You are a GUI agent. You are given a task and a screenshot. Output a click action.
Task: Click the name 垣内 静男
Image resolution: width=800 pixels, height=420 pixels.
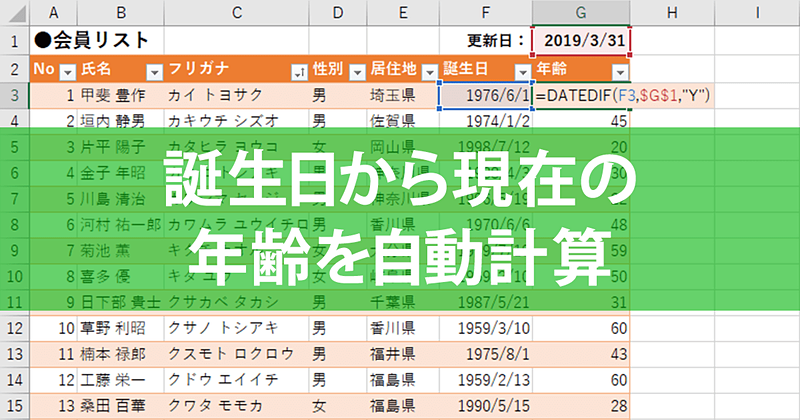[x=113, y=121]
